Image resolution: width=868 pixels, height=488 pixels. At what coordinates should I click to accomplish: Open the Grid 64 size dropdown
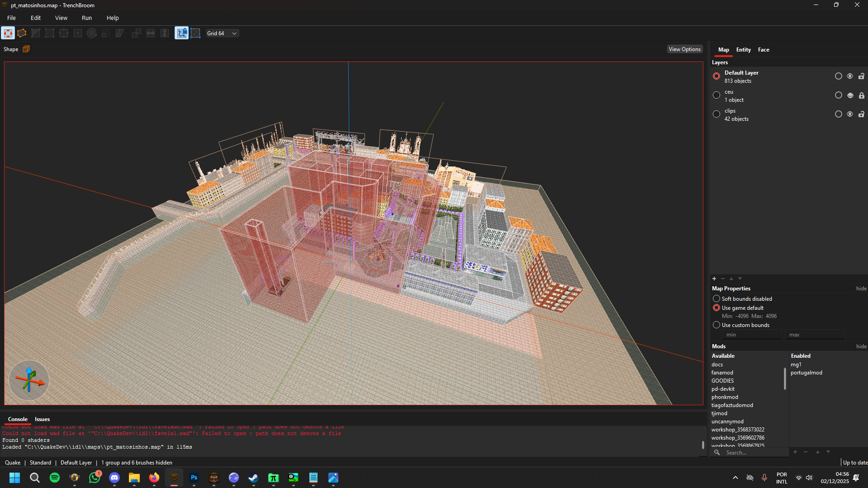222,33
